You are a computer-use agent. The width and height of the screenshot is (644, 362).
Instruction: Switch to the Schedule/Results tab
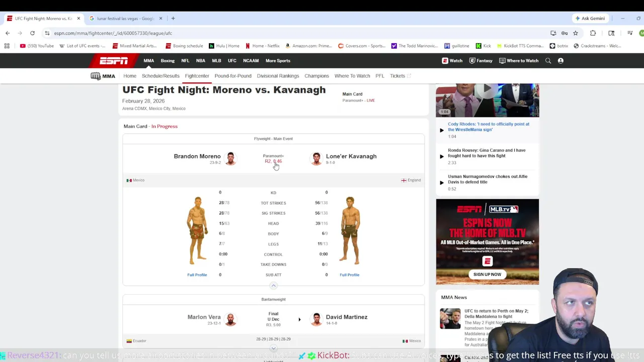pos(160,76)
